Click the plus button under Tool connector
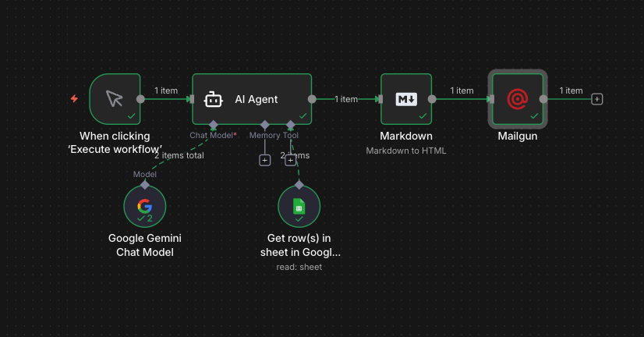The width and height of the screenshot is (644, 337). (x=290, y=160)
